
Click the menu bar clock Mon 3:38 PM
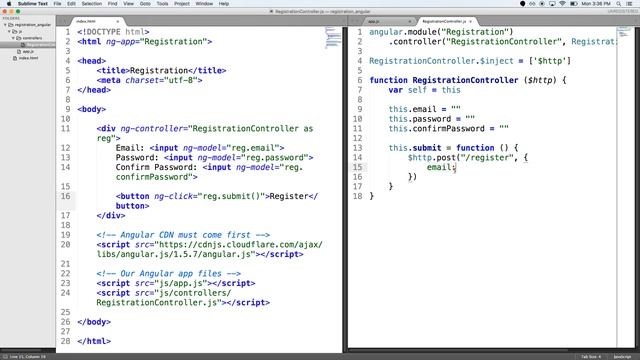click(x=596, y=4)
